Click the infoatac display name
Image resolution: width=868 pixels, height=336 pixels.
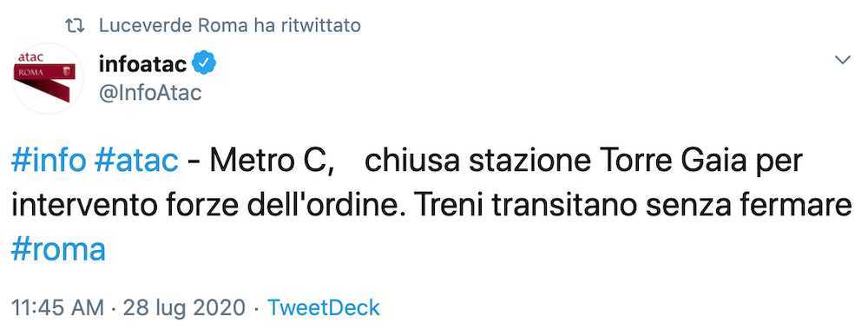(x=143, y=65)
